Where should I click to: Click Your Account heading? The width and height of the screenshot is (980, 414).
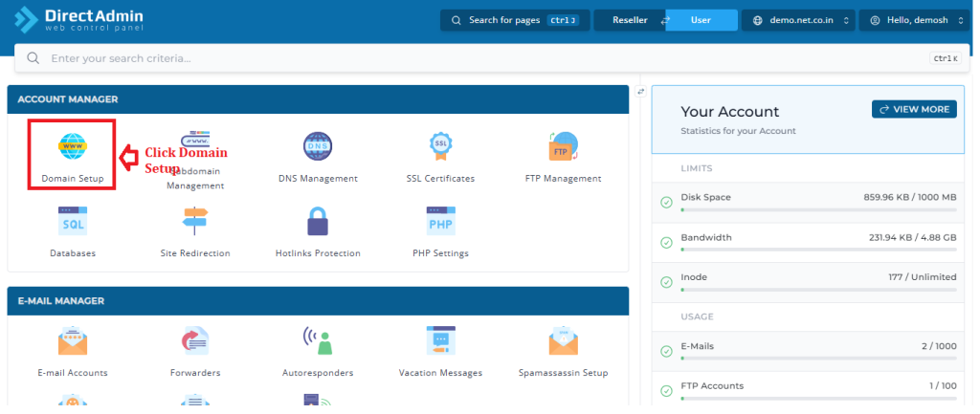point(730,112)
